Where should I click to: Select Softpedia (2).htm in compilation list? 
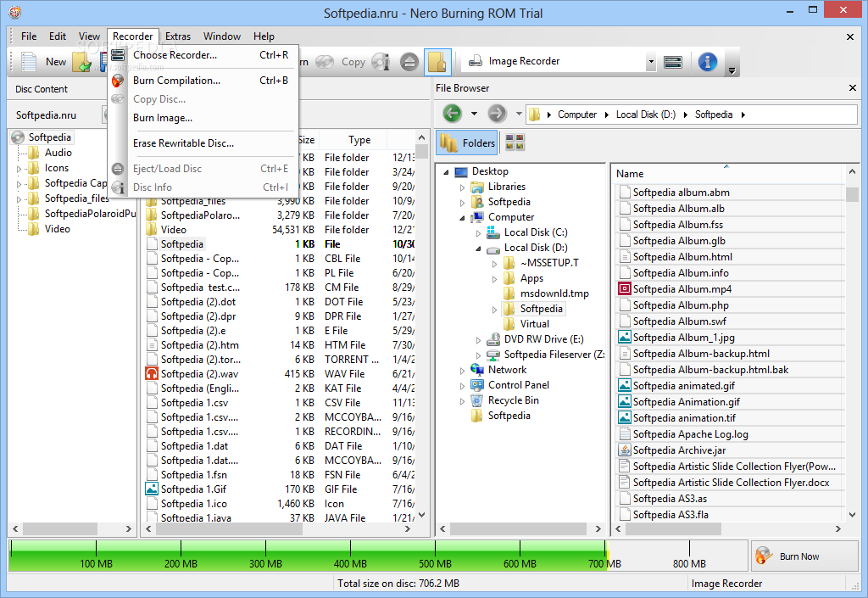pyautogui.click(x=200, y=345)
